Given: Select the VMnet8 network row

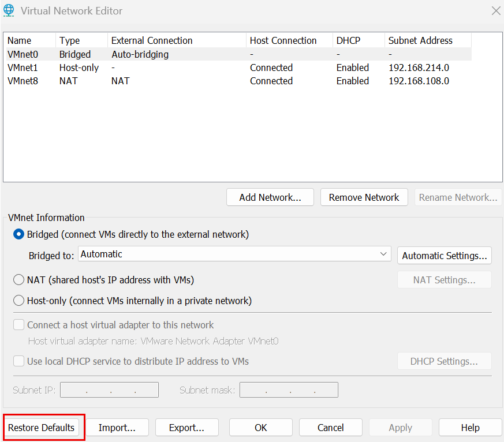Looking at the screenshot, I should pyautogui.click(x=239, y=81).
